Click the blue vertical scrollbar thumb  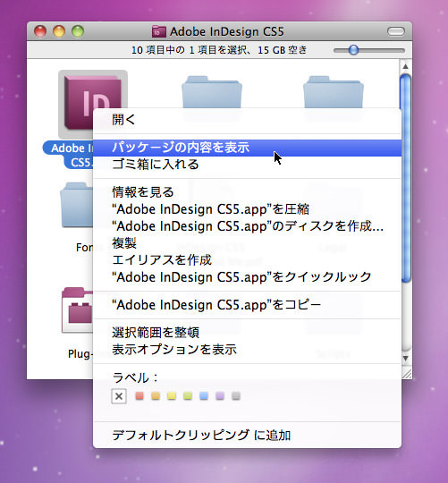click(x=406, y=178)
